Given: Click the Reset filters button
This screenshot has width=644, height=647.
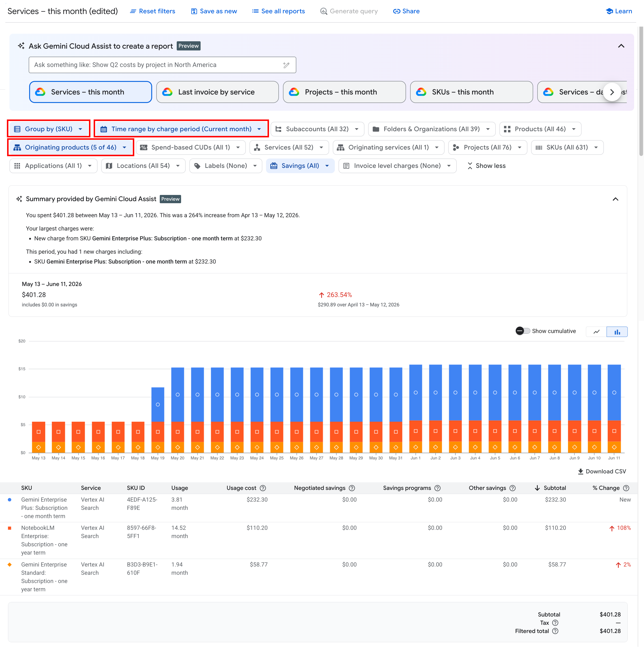Looking at the screenshot, I should 152,11.
